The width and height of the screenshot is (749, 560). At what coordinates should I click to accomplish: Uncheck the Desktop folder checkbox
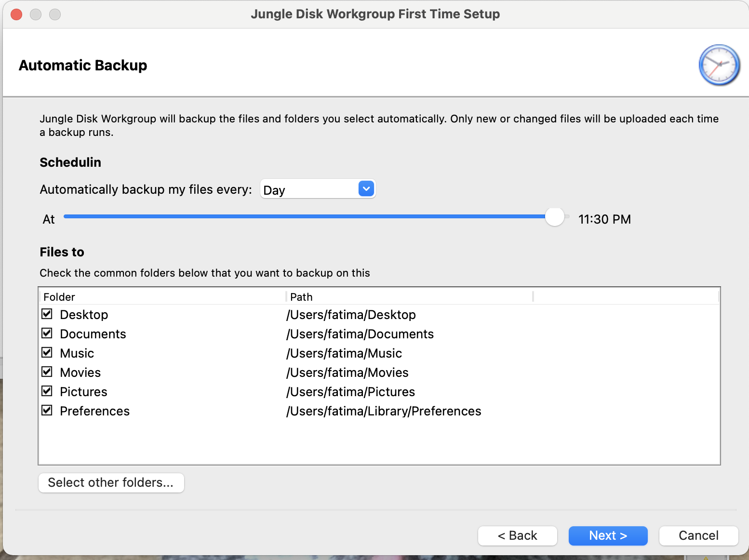click(47, 314)
